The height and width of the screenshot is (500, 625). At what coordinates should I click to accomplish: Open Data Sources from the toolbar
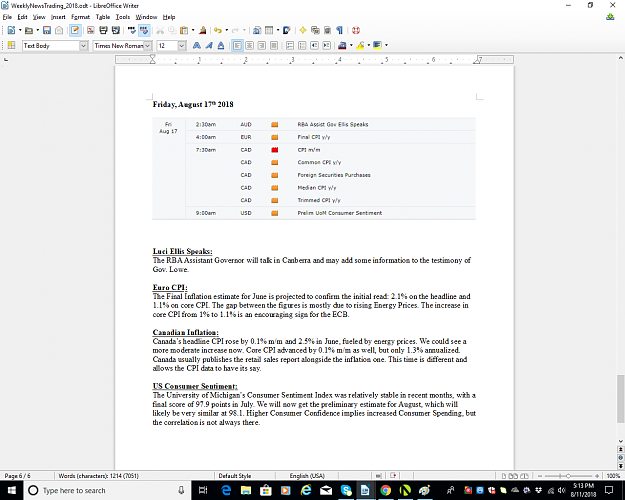coord(327,30)
